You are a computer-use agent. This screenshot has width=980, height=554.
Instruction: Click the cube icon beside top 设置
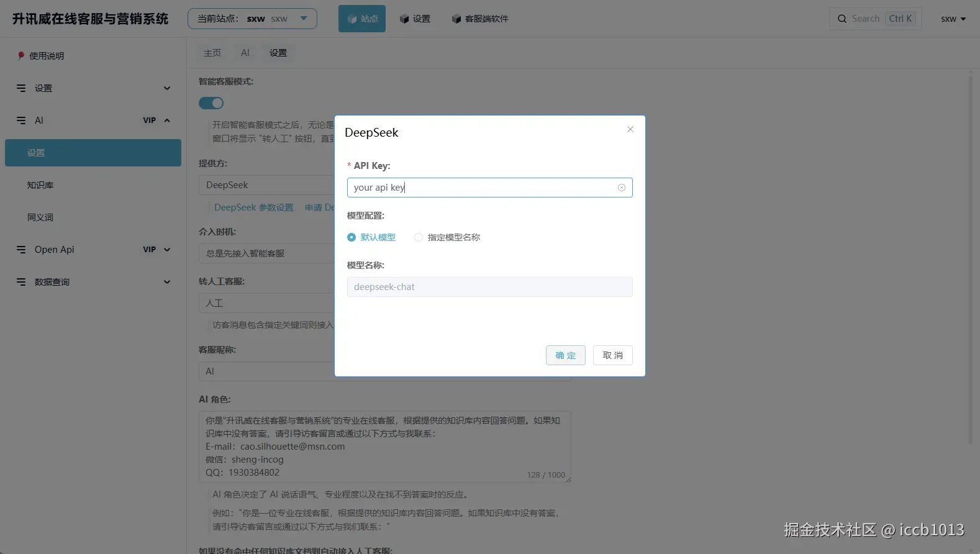tap(404, 19)
